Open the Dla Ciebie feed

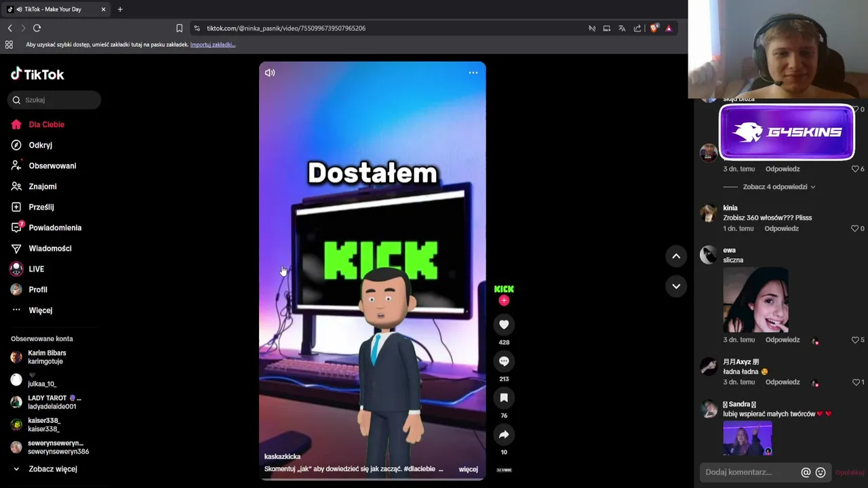click(46, 125)
